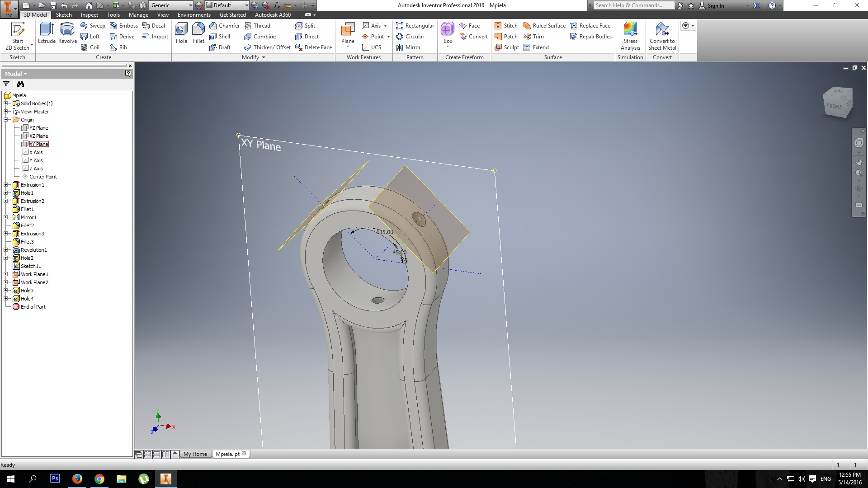This screenshot has height=488, width=868.
Task: Select XZ Plane in model tree
Action: pyautogui.click(x=38, y=136)
